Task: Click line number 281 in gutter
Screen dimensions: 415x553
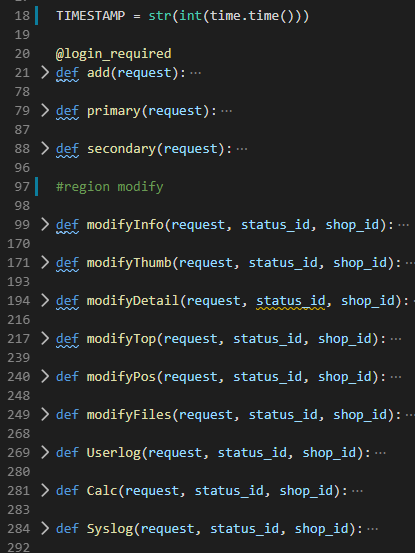Action: [18, 491]
